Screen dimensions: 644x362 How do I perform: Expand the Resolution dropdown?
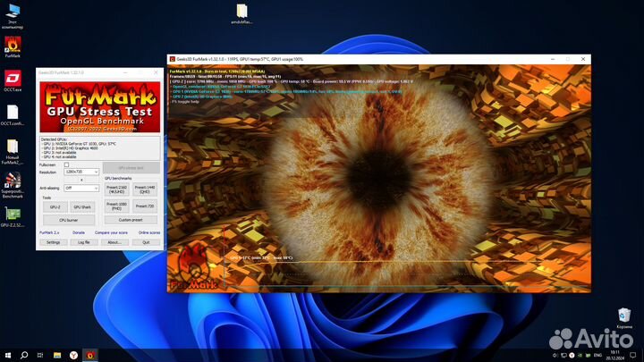[81, 172]
